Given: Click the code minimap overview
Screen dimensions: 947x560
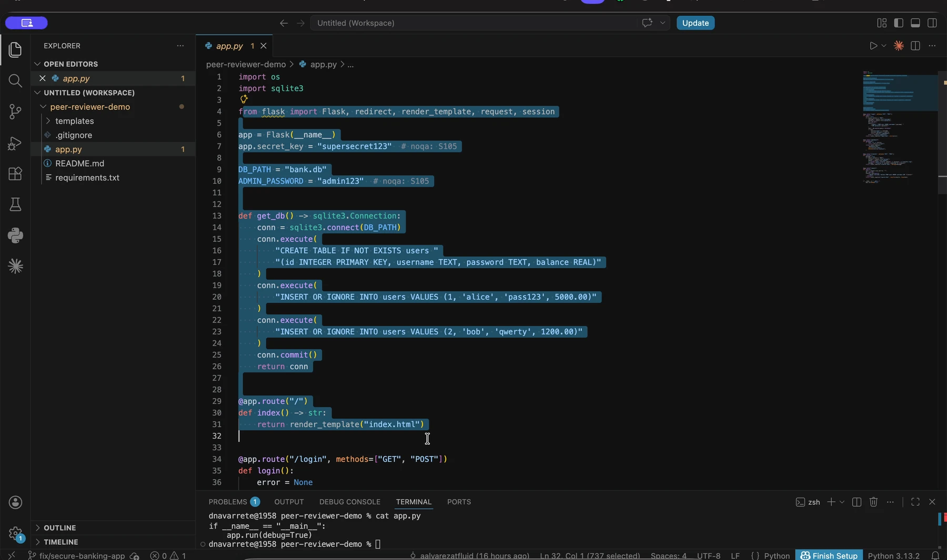Looking at the screenshot, I should (x=900, y=126).
